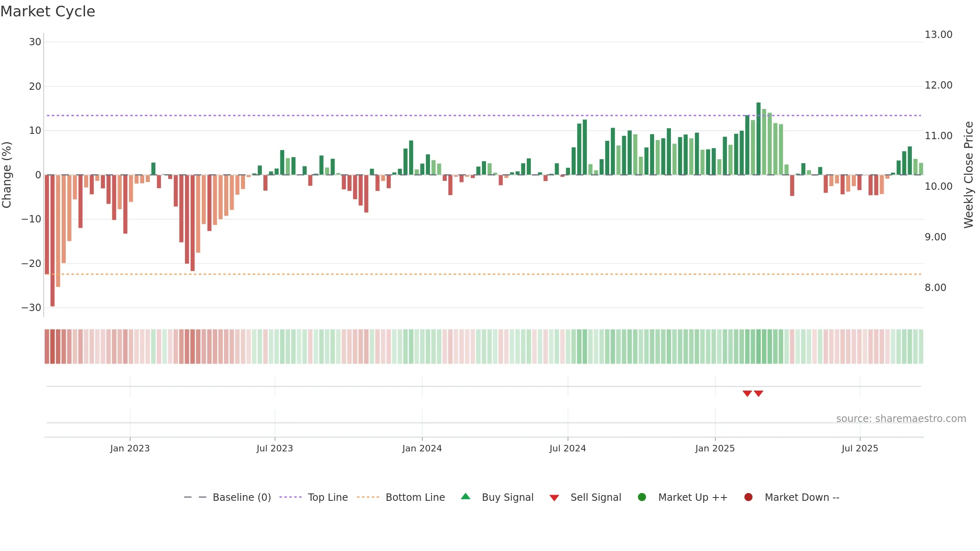The width and height of the screenshot is (980, 551).
Task: Click the 9.00 price axis value
Action: click(935, 237)
